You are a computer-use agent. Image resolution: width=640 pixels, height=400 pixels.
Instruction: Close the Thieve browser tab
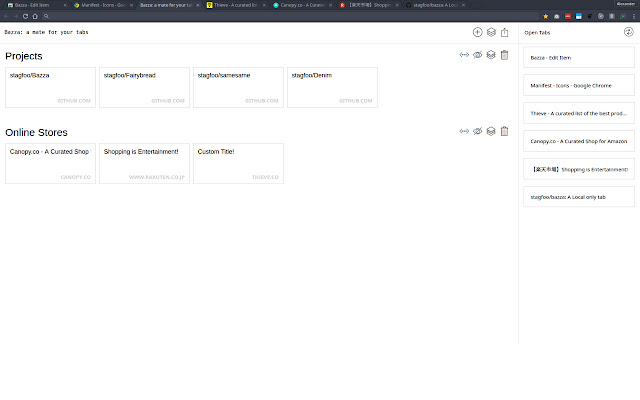click(264, 5)
